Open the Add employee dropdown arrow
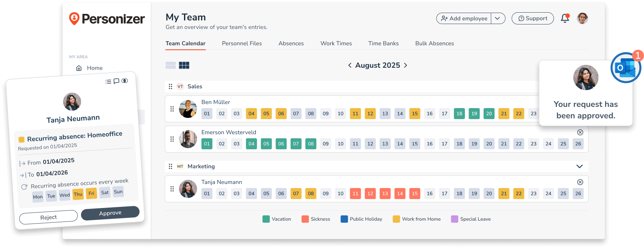644x248 pixels. pos(497,18)
